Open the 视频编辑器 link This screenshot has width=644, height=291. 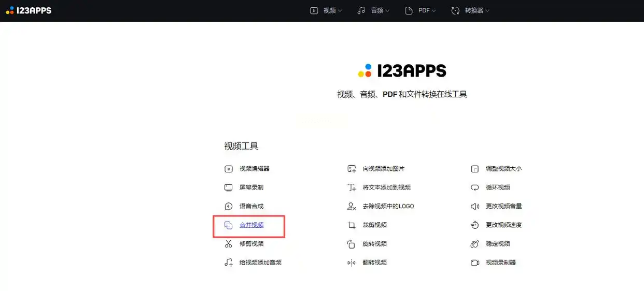tap(254, 169)
